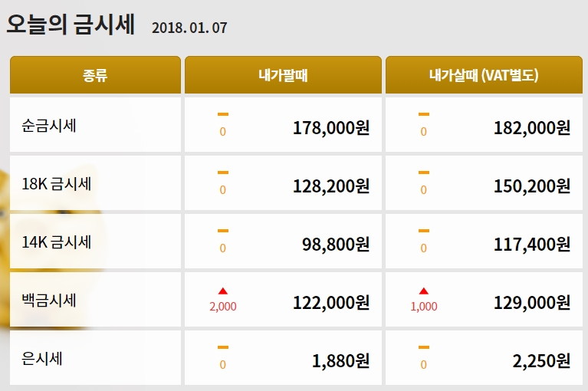Click orange dash icon beside 178,000원
The width and height of the screenshot is (588, 391).
pyautogui.click(x=223, y=114)
